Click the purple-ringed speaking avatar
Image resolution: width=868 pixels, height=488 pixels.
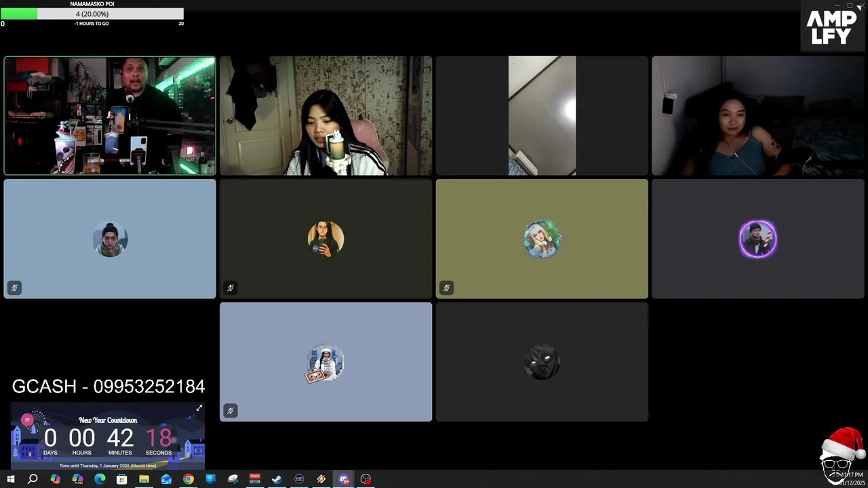(x=758, y=239)
